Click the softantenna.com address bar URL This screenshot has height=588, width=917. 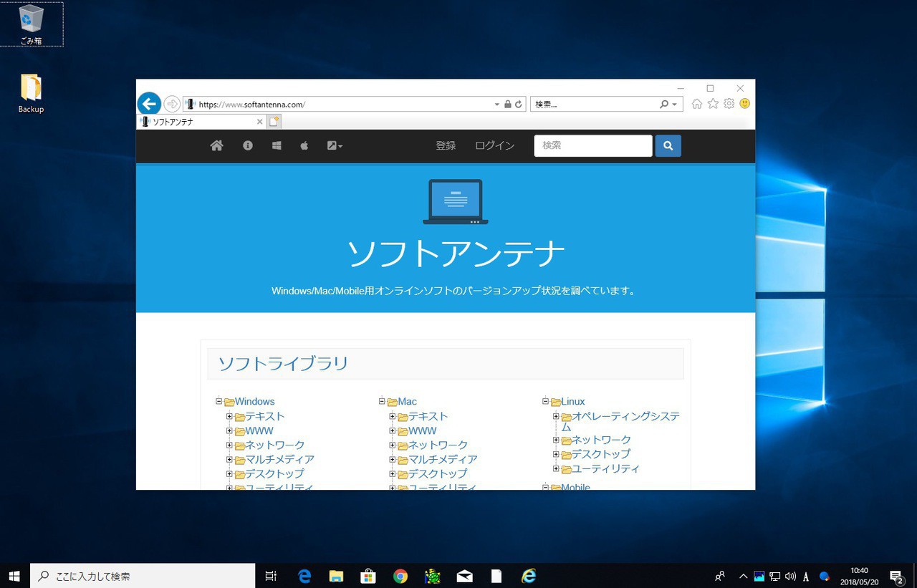click(252, 105)
